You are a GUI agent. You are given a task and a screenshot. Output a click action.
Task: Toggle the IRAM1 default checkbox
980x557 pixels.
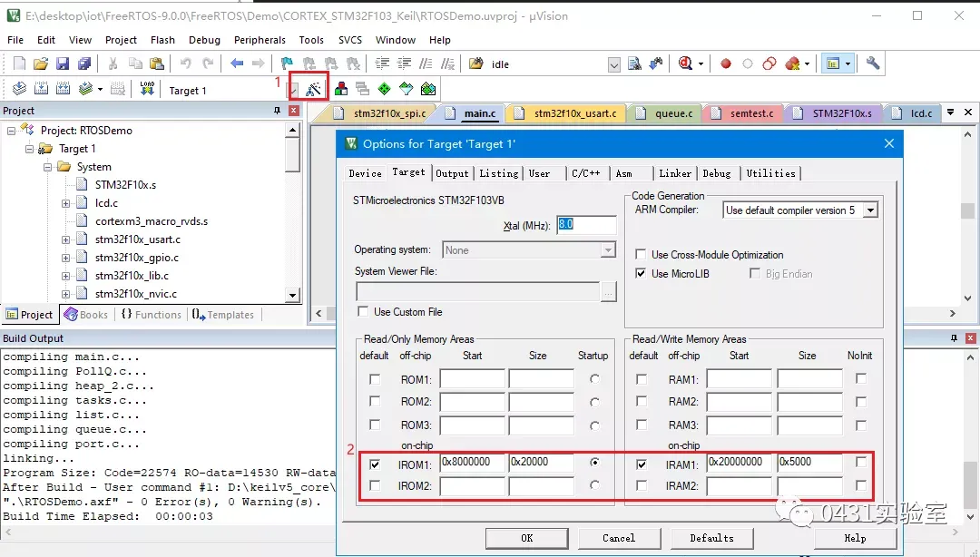(642, 464)
